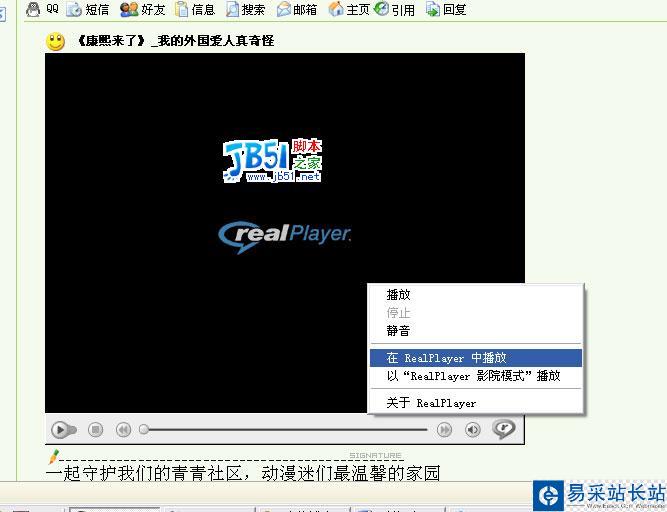667x512 pixels.
Task: Click the 邮箱 text link
Action: (x=305, y=10)
